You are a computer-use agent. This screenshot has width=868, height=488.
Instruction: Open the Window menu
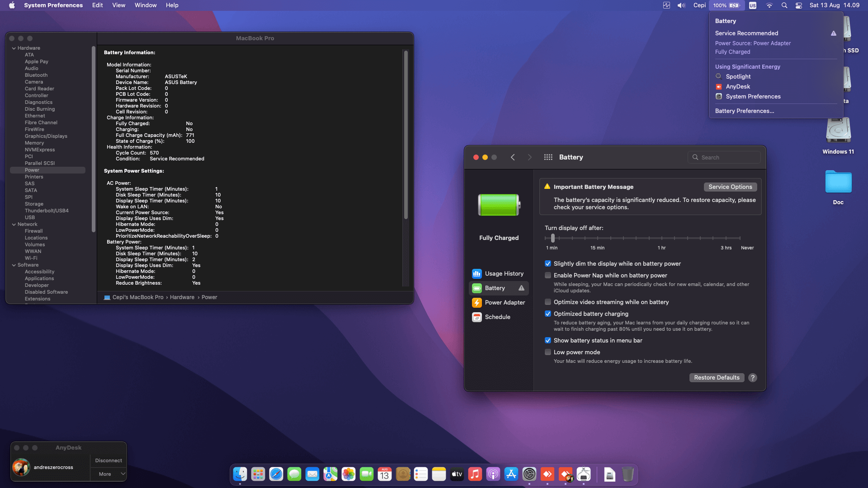pos(145,5)
